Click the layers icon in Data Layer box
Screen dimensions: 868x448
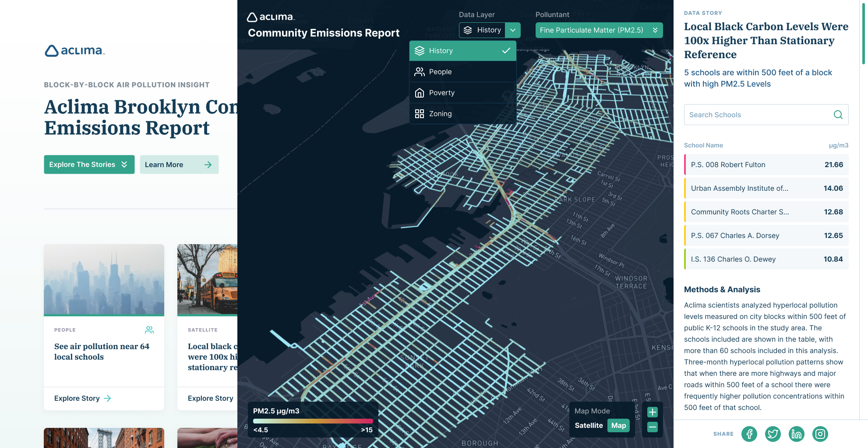click(468, 30)
